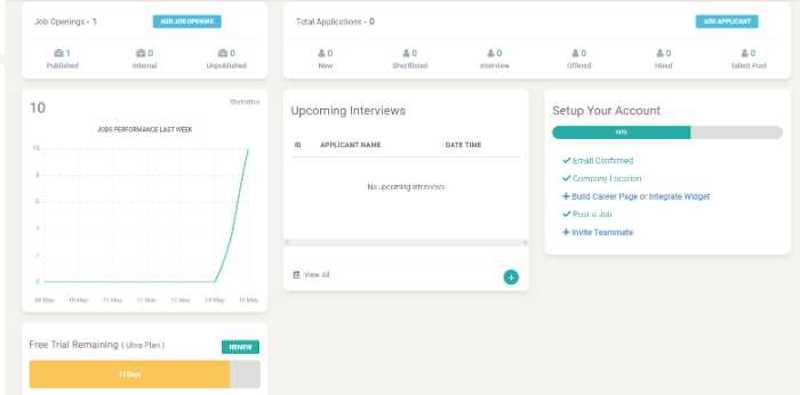The image size is (800, 395).
Task: Click the account setup progress bar
Action: [667, 132]
